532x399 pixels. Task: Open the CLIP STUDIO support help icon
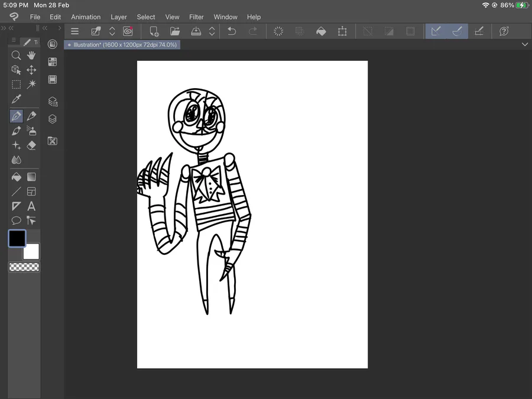click(504, 31)
